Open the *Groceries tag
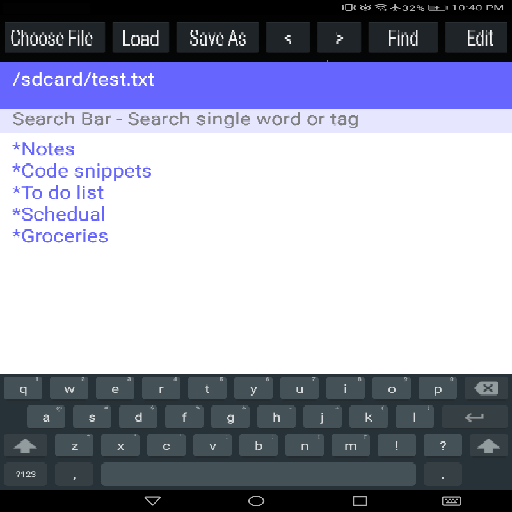Viewport: 512px width, 512px height. [60, 236]
